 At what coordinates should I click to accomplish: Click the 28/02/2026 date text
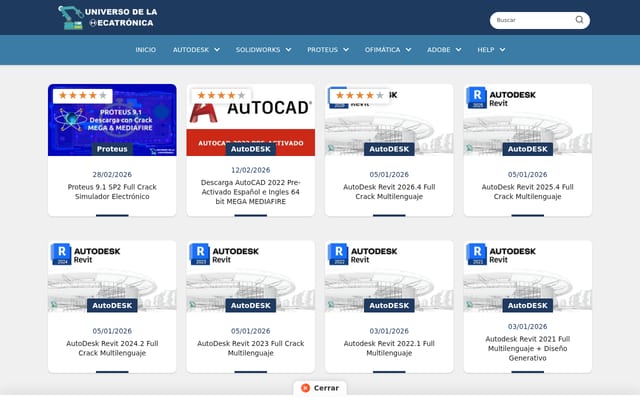point(112,174)
